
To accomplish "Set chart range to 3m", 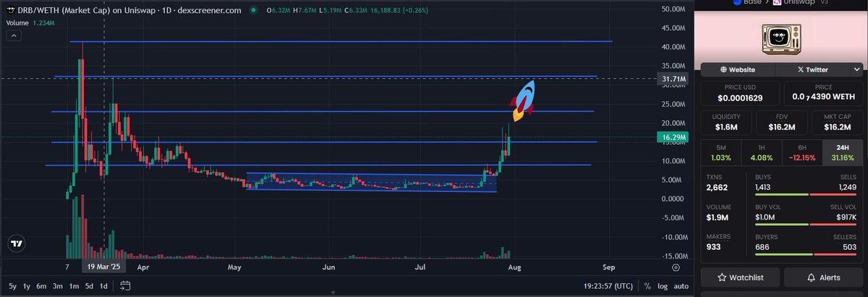I will pyautogui.click(x=58, y=285).
